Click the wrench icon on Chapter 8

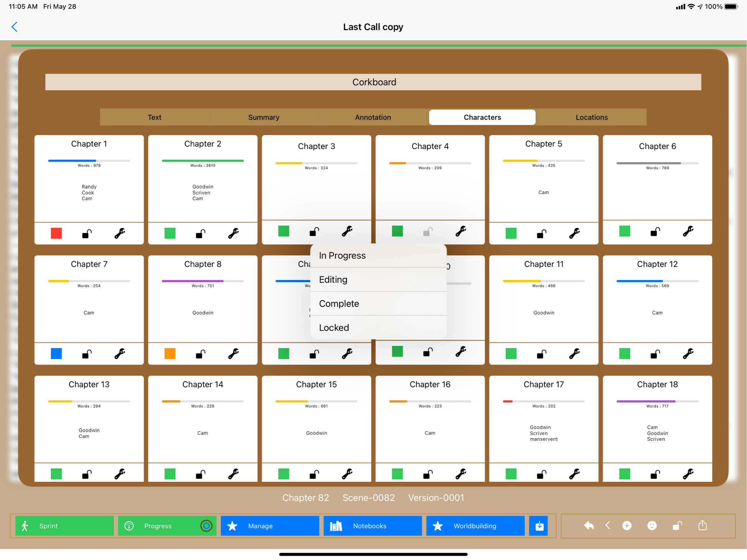233,354
